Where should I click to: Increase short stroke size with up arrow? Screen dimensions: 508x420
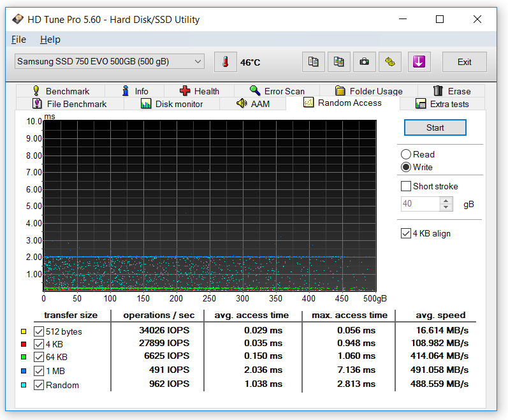point(446,201)
